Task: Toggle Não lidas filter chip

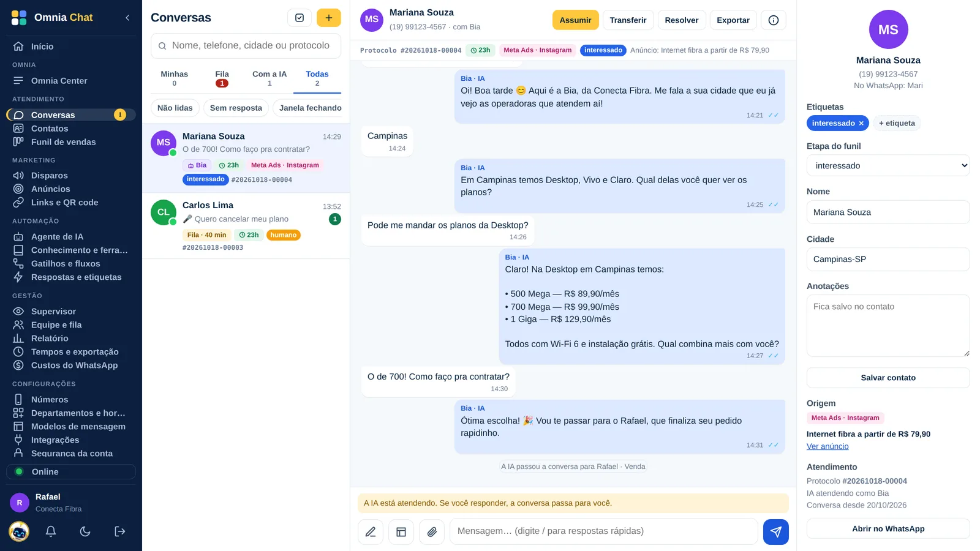Action: (175, 108)
